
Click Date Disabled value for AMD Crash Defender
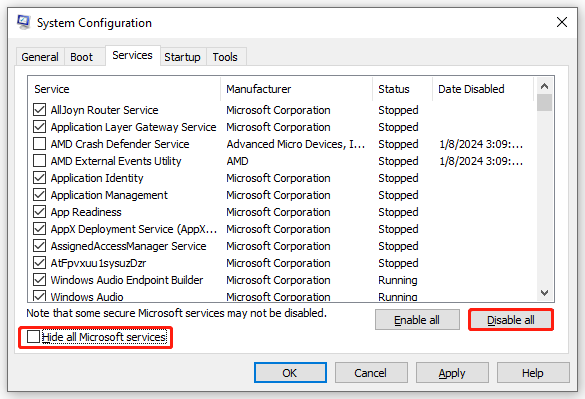tap(481, 144)
